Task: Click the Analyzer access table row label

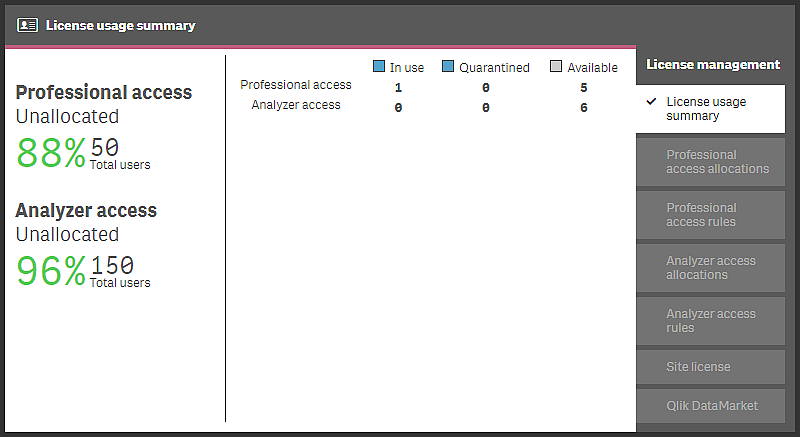Action: point(296,105)
